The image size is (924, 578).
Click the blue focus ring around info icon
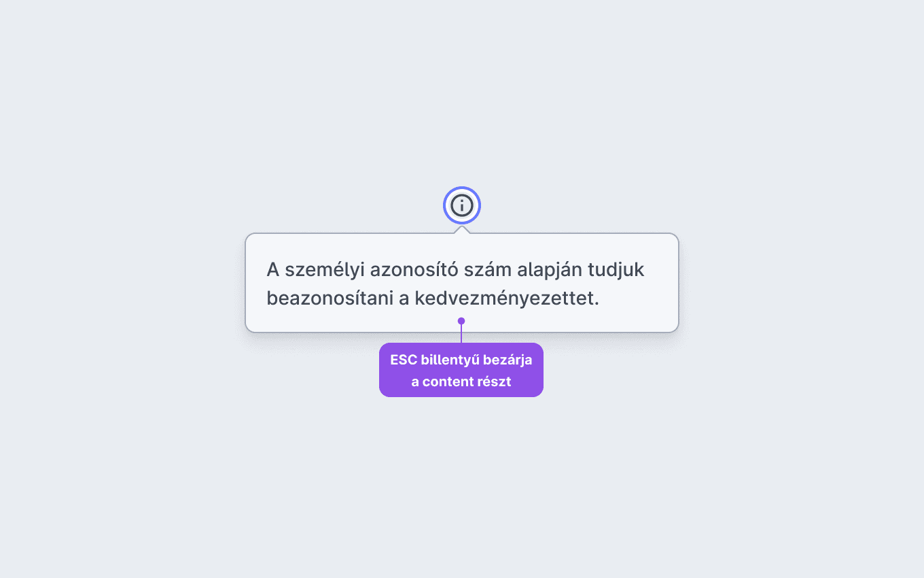click(462, 205)
